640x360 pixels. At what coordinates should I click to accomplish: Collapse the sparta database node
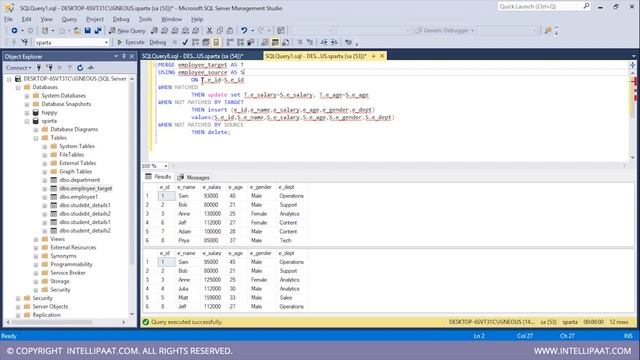pyautogui.click(x=27, y=121)
